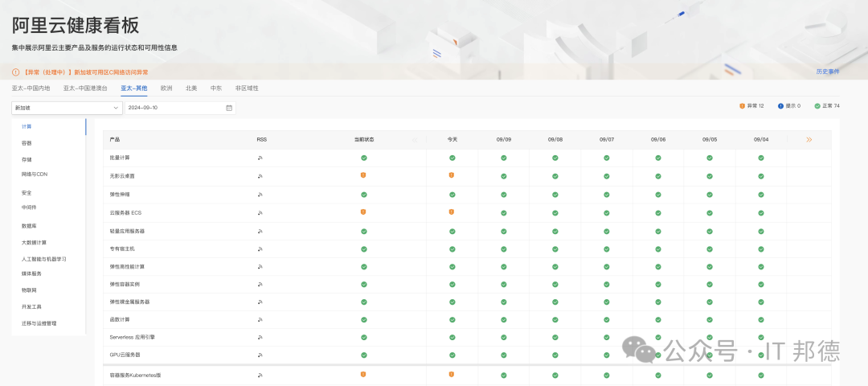Click the orange double-arrow next page icon
The image size is (868, 386).
809,140
